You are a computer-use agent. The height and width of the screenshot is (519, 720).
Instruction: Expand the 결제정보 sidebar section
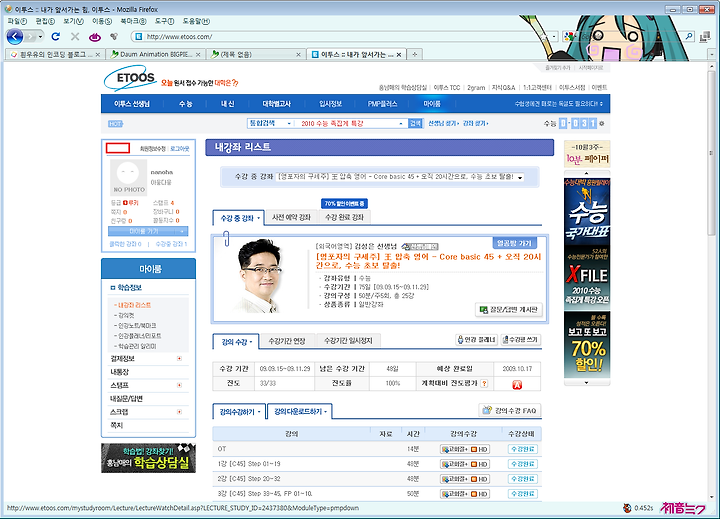pyautogui.click(x=180, y=358)
